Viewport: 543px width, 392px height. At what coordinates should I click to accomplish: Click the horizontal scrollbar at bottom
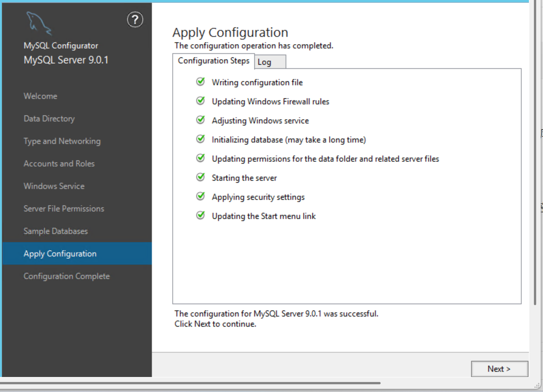click(x=191, y=383)
